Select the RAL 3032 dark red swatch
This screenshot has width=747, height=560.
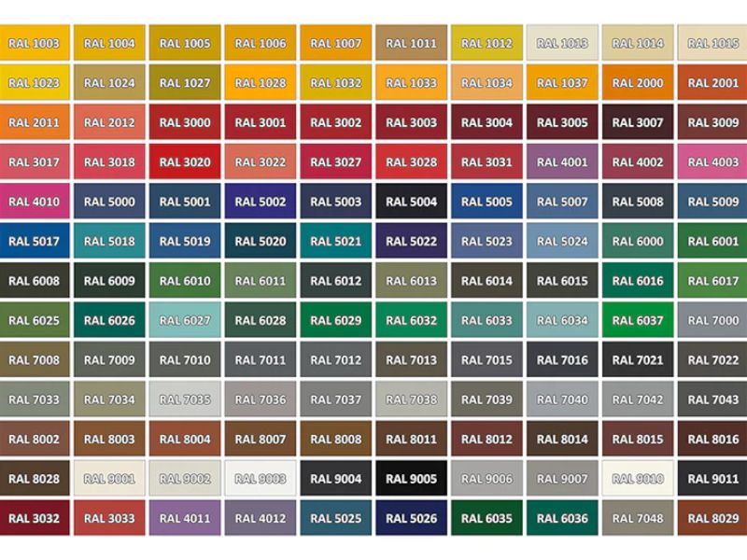[x=34, y=518]
